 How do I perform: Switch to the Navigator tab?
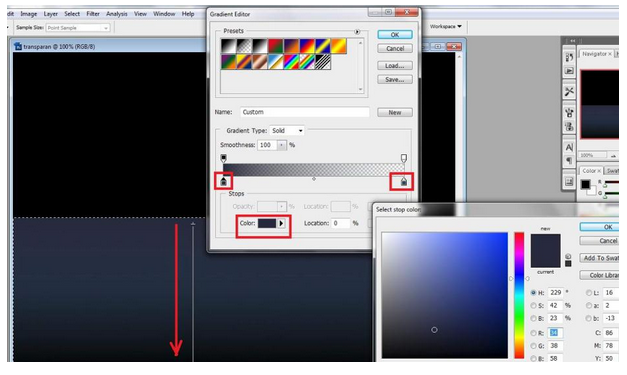(596, 54)
